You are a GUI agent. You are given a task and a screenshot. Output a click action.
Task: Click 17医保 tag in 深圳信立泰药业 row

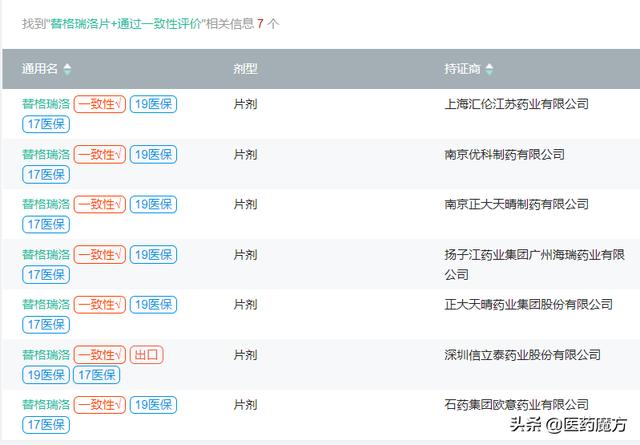coord(96,375)
